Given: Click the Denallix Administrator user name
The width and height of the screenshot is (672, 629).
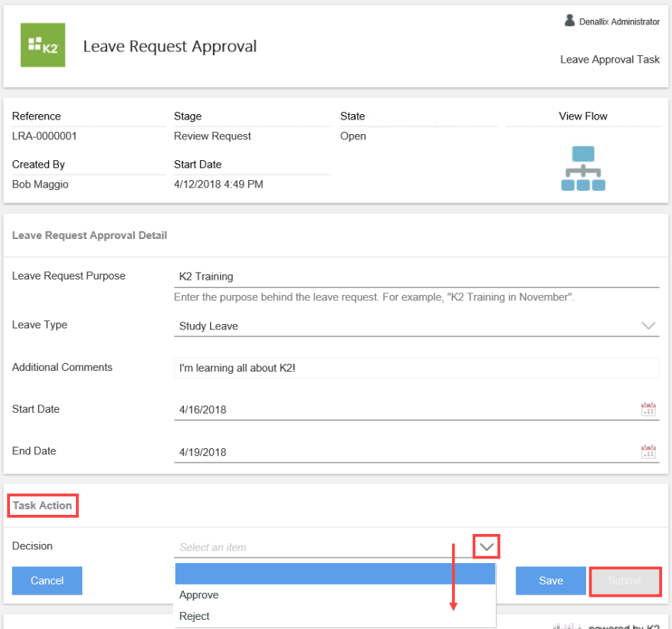Looking at the screenshot, I should (x=619, y=21).
